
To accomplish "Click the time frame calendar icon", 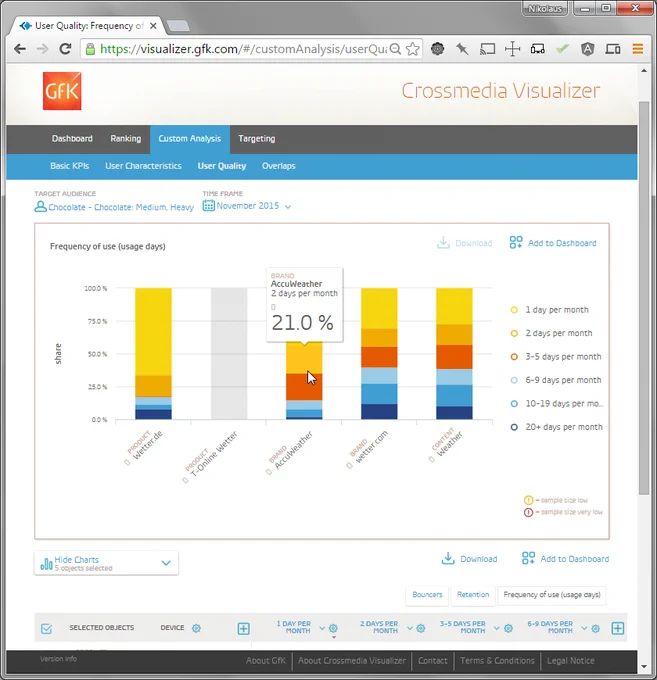I will click(x=209, y=206).
